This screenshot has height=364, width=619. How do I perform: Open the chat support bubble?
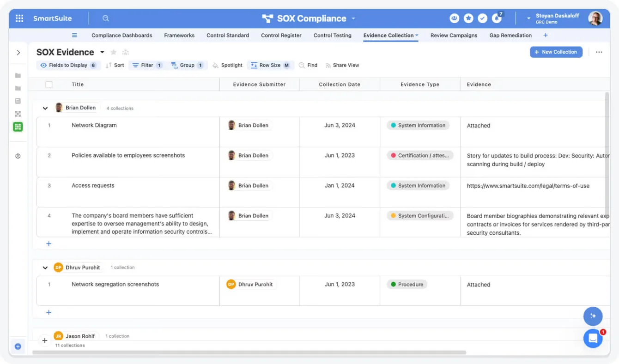point(593,339)
